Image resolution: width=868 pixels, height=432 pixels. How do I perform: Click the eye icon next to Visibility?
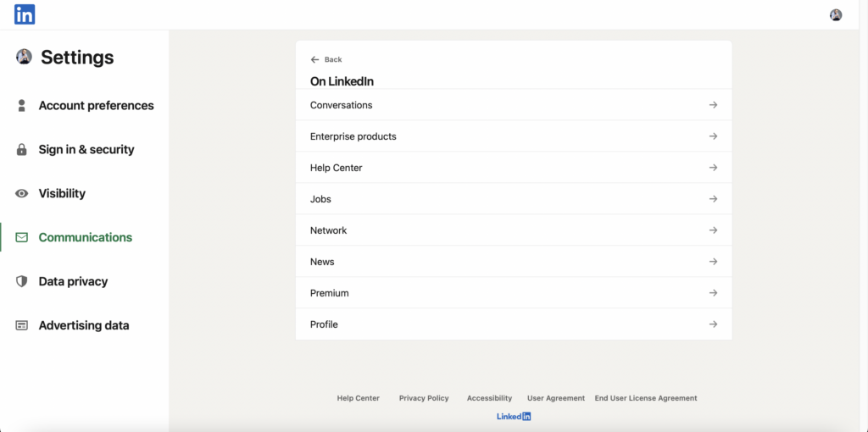coord(22,194)
